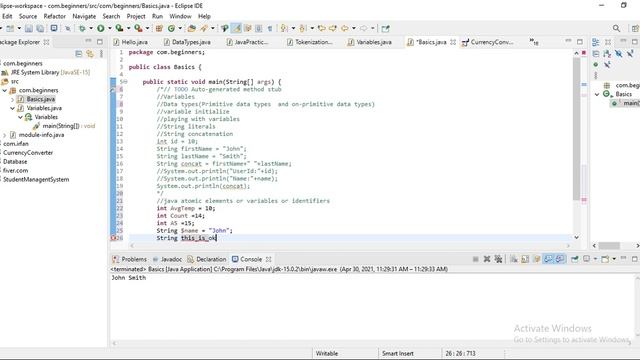Collapse the Variables.java tree node

tap(12, 108)
